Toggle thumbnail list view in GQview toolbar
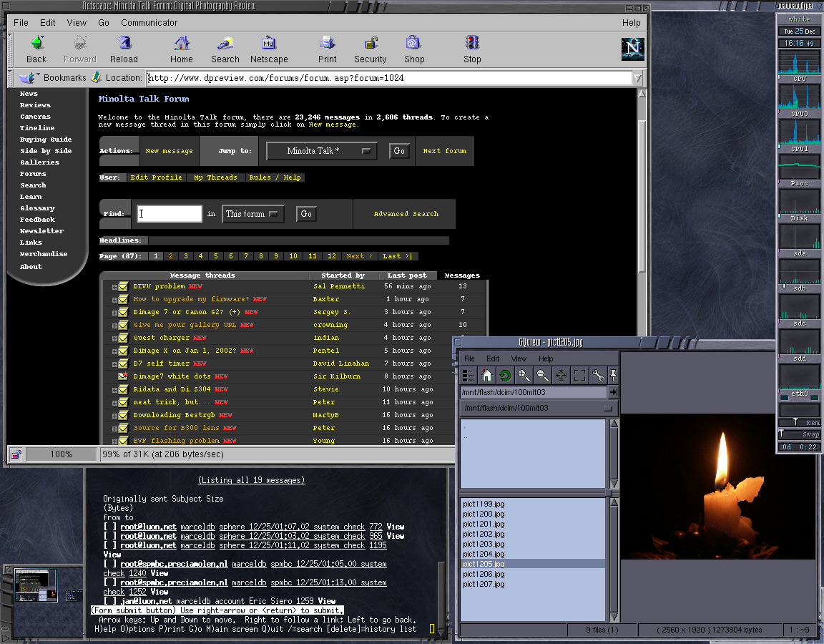This screenshot has width=824, height=644. 468,376
